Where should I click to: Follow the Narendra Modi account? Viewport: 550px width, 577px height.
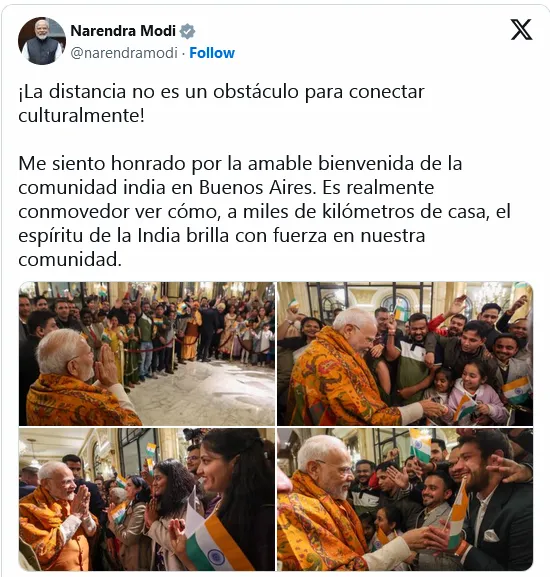click(x=212, y=53)
